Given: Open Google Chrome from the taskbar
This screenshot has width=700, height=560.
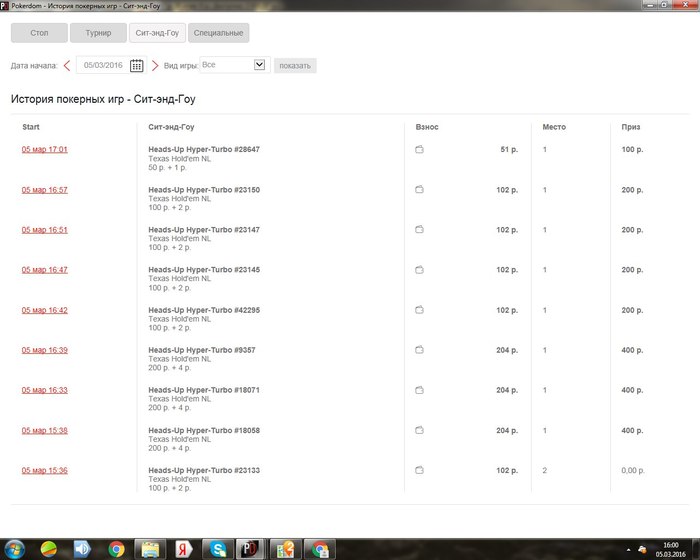Looking at the screenshot, I should click(116, 549).
